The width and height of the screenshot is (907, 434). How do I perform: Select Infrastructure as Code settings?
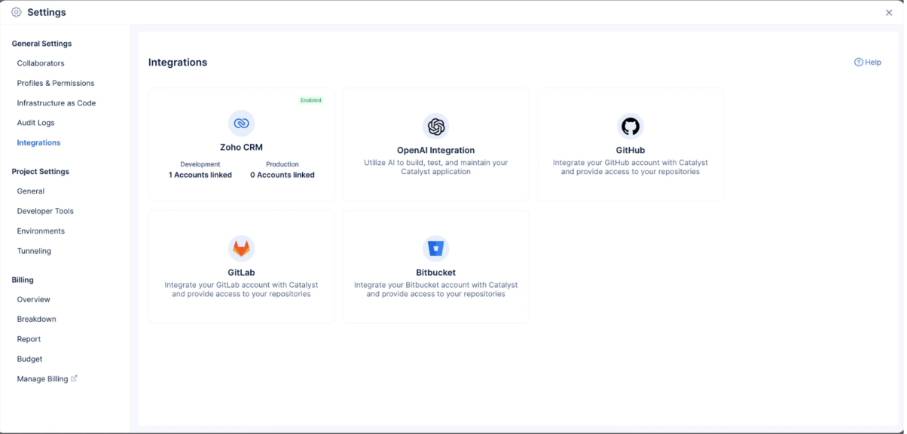coord(56,103)
